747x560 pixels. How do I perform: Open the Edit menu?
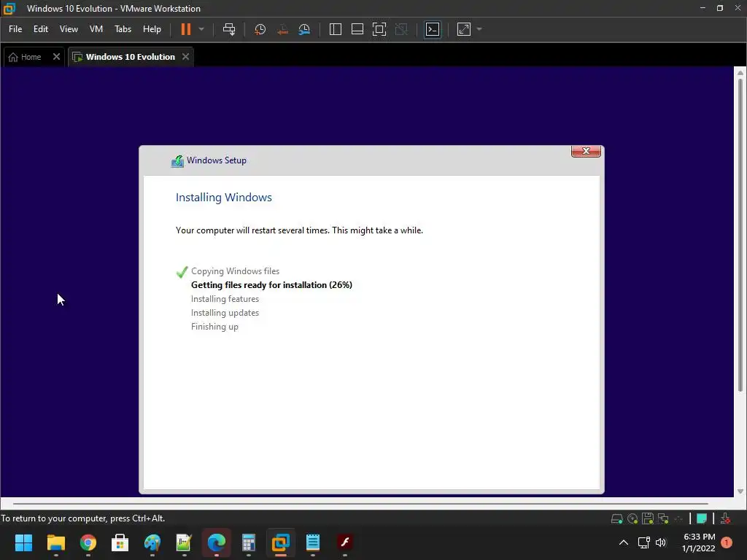[x=41, y=29]
